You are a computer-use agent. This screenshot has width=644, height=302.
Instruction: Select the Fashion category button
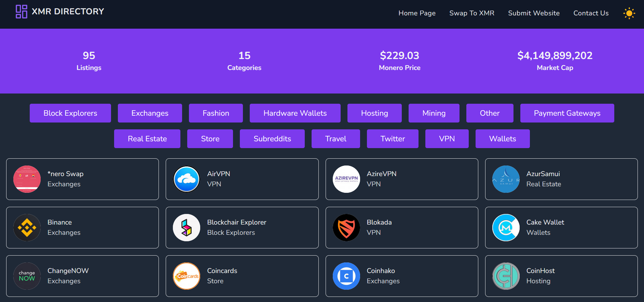[x=216, y=113]
